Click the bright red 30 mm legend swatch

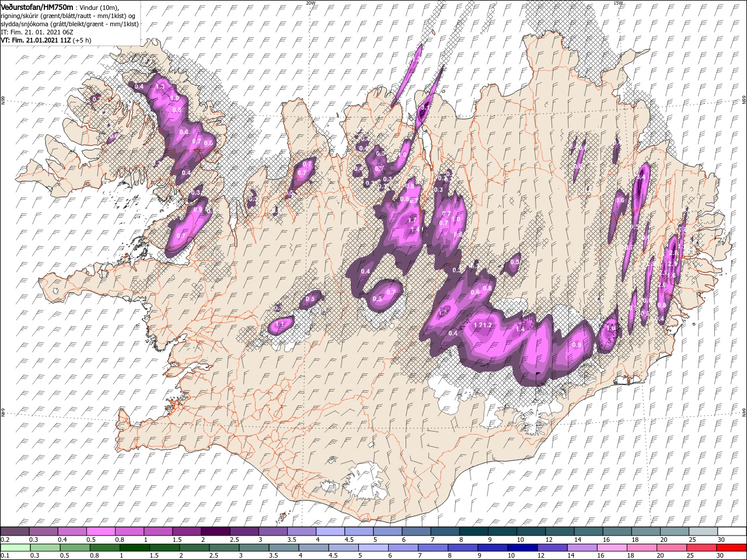[731, 548]
